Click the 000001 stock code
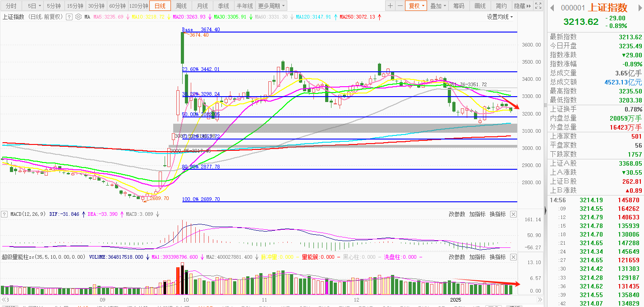This screenshot has height=307, width=644. (x=573, y=8)
